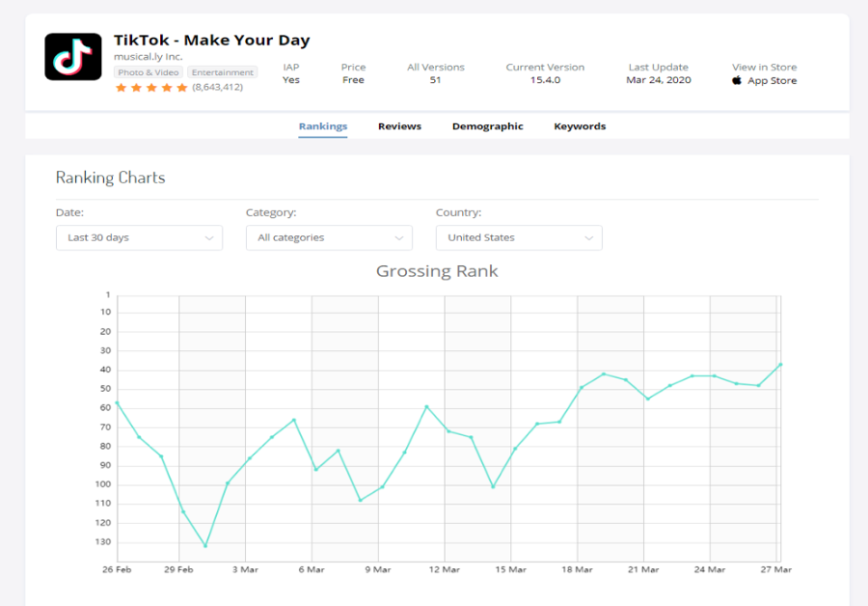
Task: Click the Last Update date Mar 24, 2020
Action: coord(659,80)
